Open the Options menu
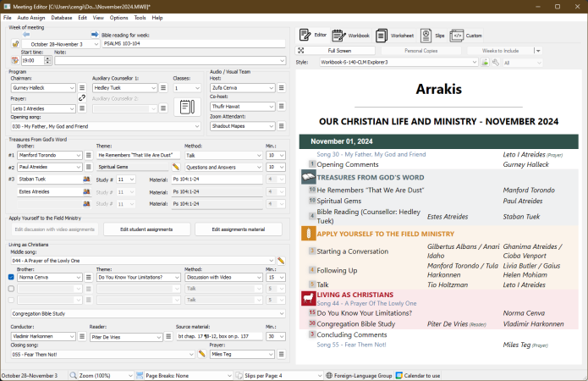The height and width of the screenshot is (381, 588). click(x=119, y=18)
